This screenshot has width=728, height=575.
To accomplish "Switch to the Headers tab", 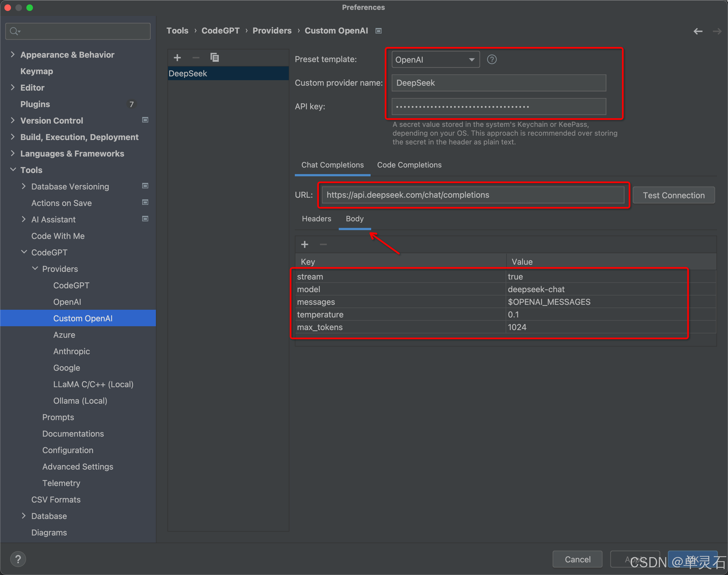I will (x=317, y=219).
